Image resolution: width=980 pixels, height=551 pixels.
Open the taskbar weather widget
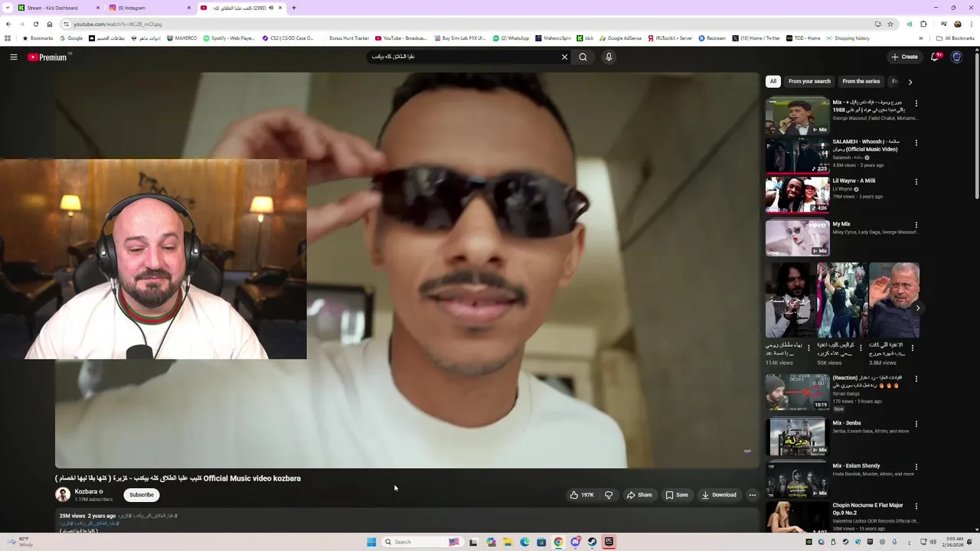19,542
